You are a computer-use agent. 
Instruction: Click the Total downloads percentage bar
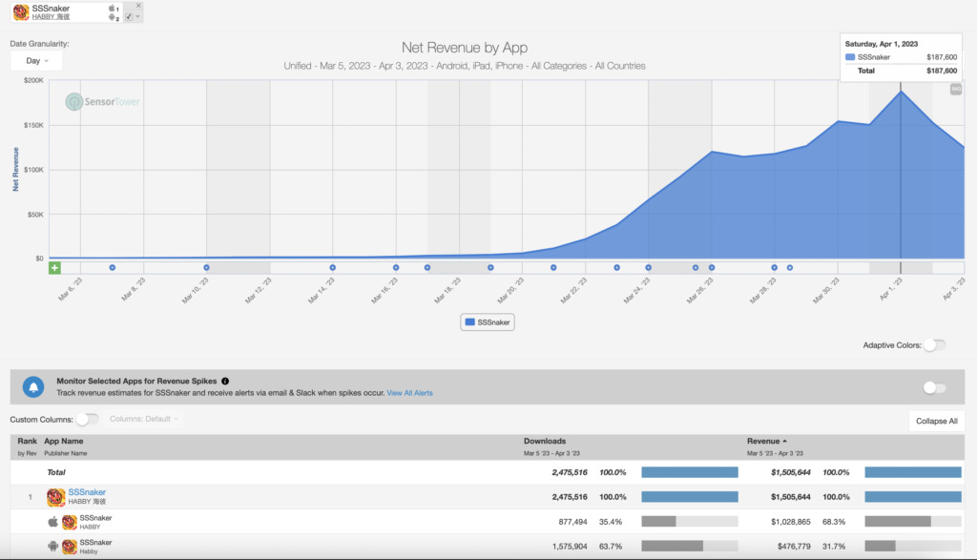pyautogui.click(x=690, y=473)
